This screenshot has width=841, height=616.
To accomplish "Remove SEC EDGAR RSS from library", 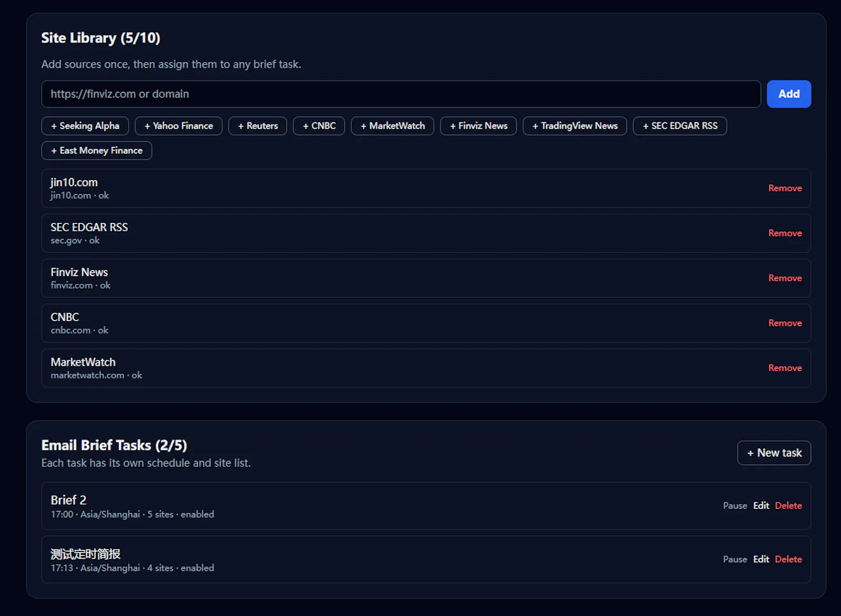I will (785, 233).
